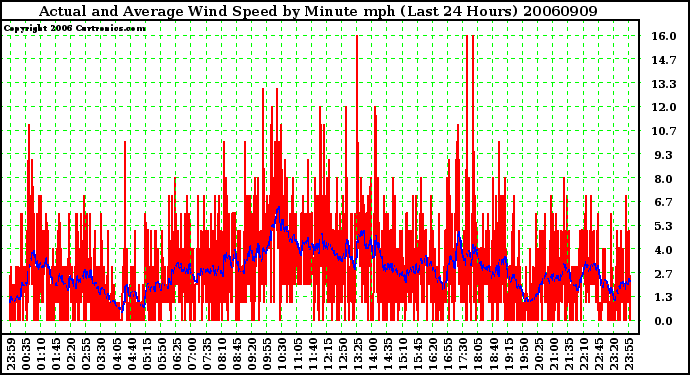Image resolution: width=690 pixels, height=375 pixels.
Task: Click the 14:35 time label
Action: [x=388, y=354]
